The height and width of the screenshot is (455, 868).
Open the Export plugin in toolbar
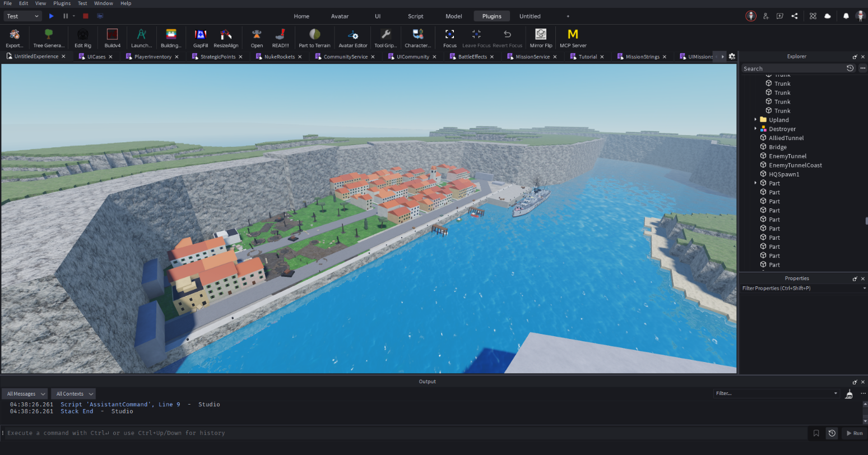(15, 38)
